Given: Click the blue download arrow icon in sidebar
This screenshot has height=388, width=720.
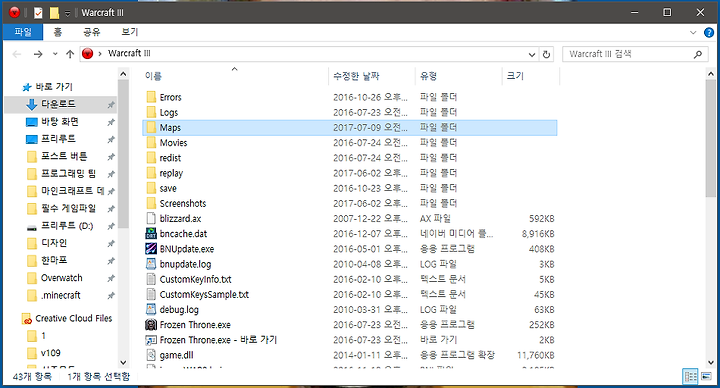Looking at the screenshot, I should pos(32,104).
